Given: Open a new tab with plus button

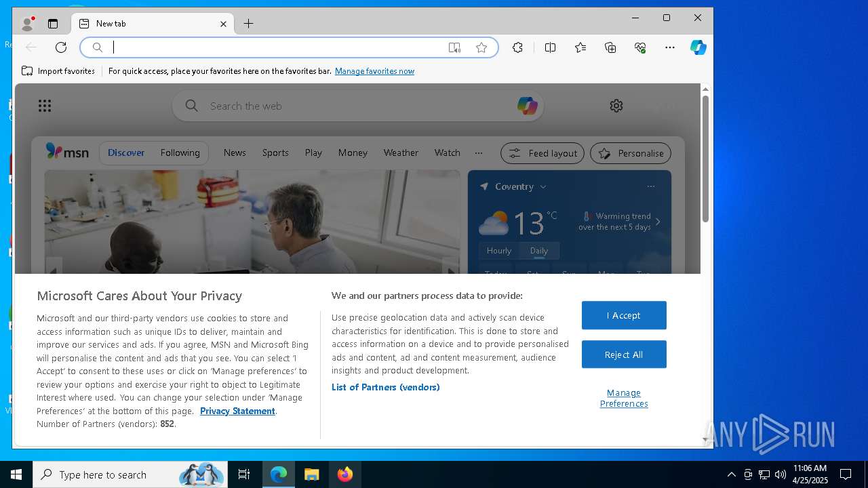Looking at the screenshot, I should pyautogui.click(x=249, y=24).
